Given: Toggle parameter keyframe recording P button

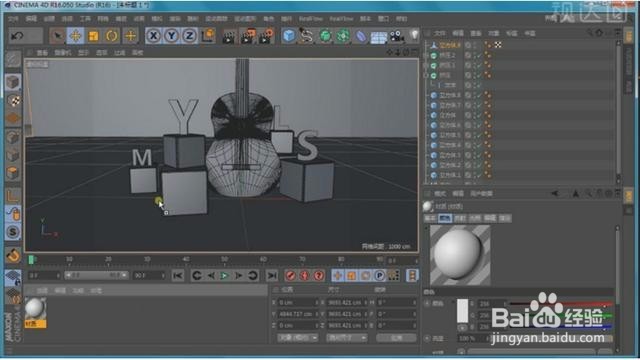Looking at the screenshot, I should point(379,276).
